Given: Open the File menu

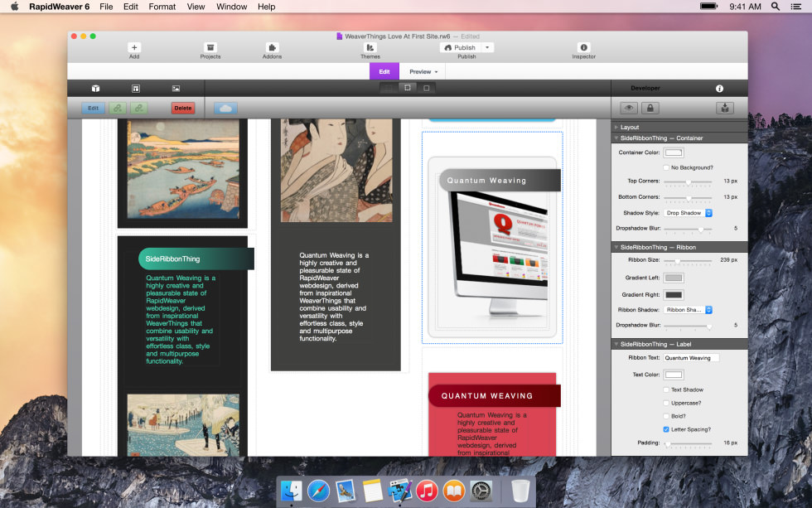Looking at the screenshot, I should tap(106, 7).
